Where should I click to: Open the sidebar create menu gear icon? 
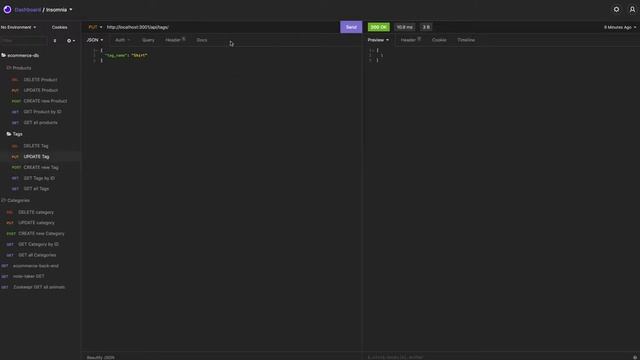click(70, 41)
